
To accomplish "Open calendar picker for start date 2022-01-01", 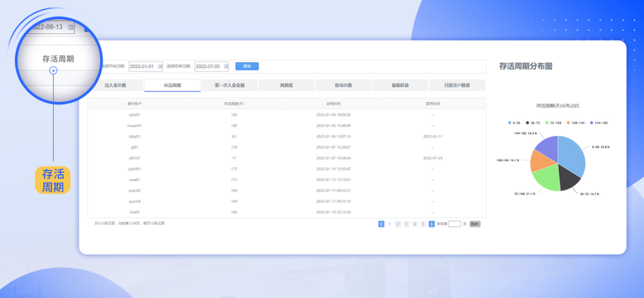I will point(160,66).
